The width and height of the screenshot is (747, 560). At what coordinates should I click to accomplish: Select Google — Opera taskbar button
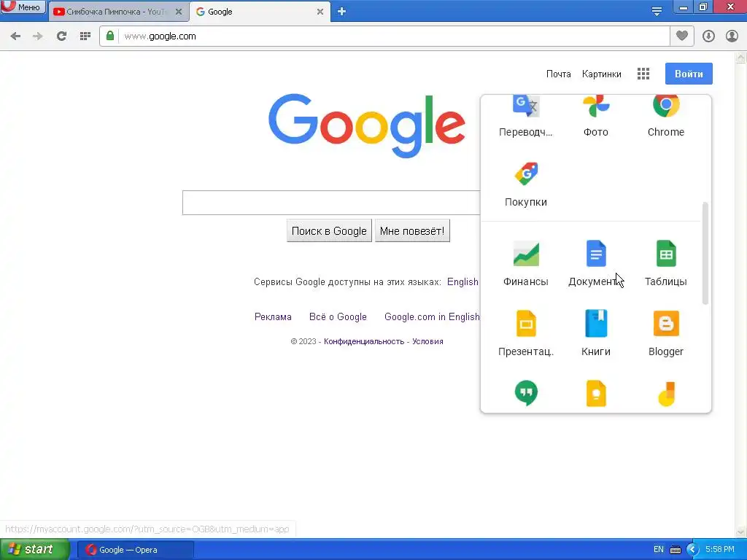coord(135,550)
